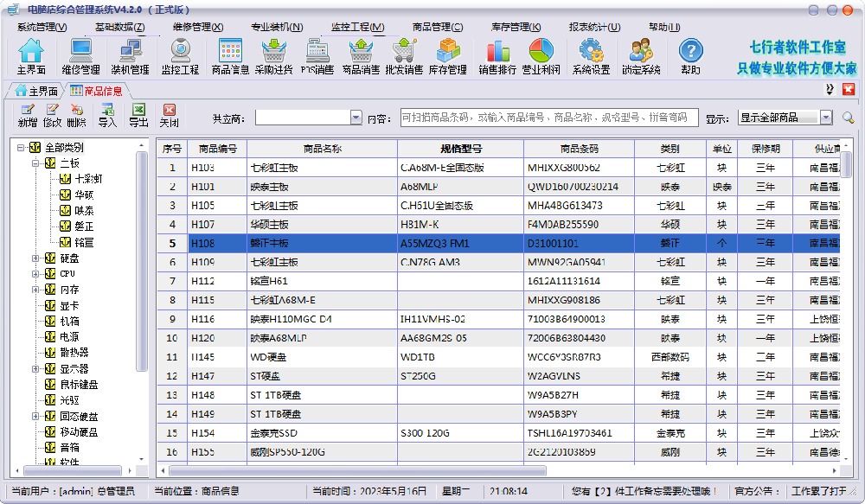Sort by 保修期 column header
The width and height of the screenshot is (865, 504).
pyautogui.click(x=766, y=149)
